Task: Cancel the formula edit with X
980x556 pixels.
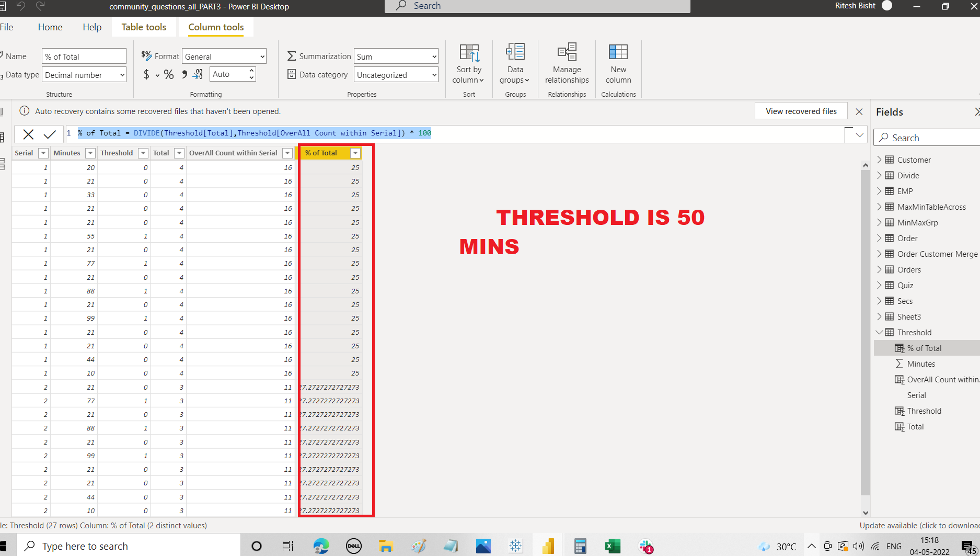Action: pyautogui.click(x=28, y=134)
